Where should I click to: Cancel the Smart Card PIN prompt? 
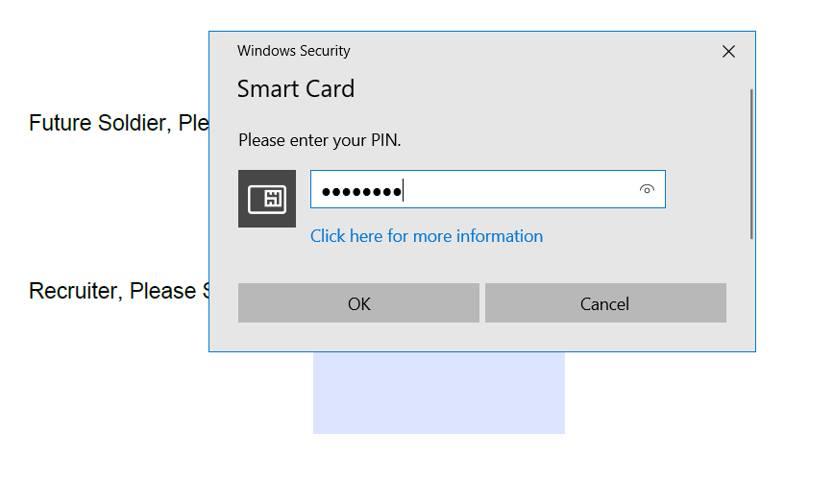click(605, 303)
